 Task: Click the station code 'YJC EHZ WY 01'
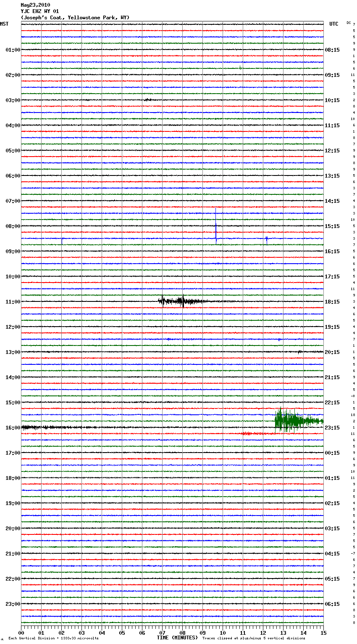(40, 11)
